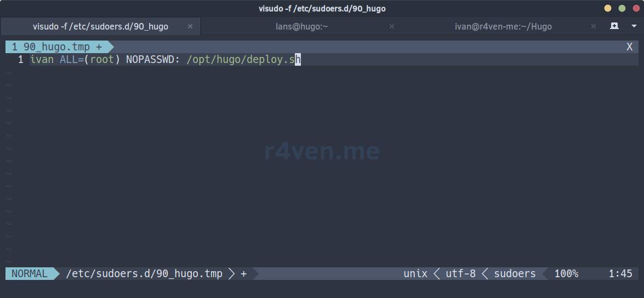Screen dimensions: 644x298
Task: Select the 90_hugo.tmp vim buffer tab
Action: click(56, 47)
